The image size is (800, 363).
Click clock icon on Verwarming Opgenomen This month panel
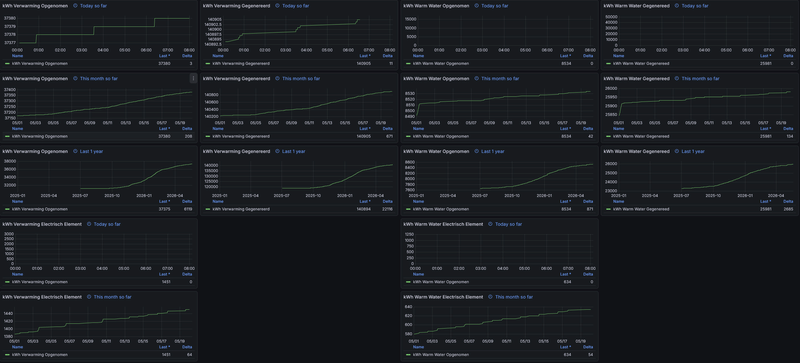(76, 79)
